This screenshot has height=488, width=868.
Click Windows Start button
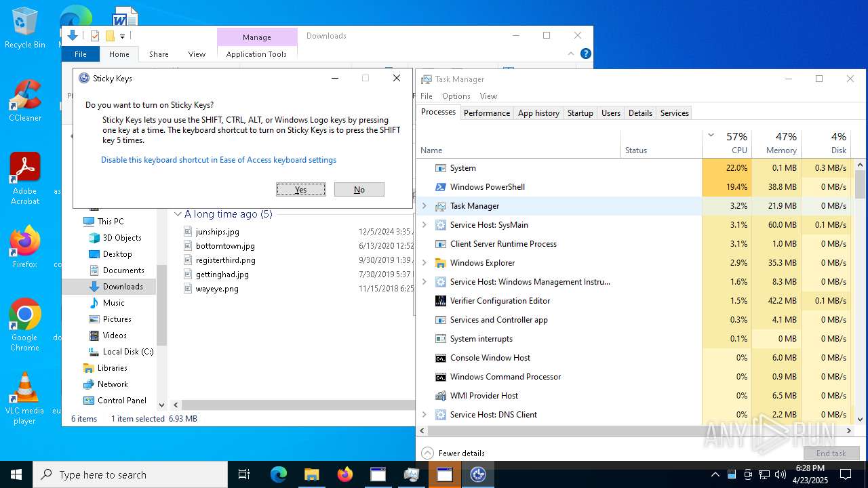[16, 474]
